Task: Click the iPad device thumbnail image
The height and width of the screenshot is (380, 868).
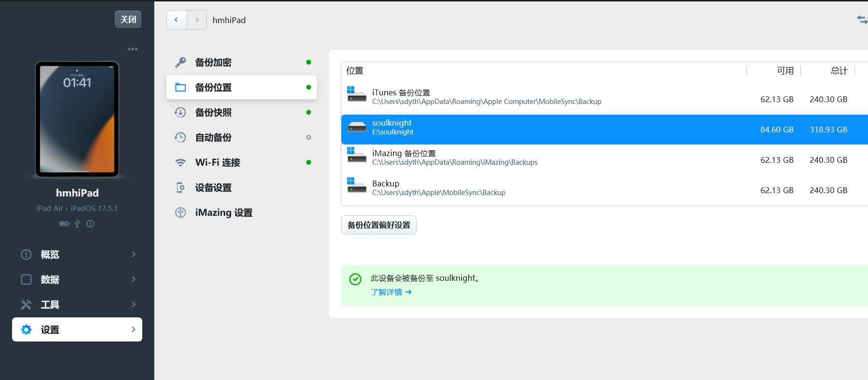Action: click(77, 119)
